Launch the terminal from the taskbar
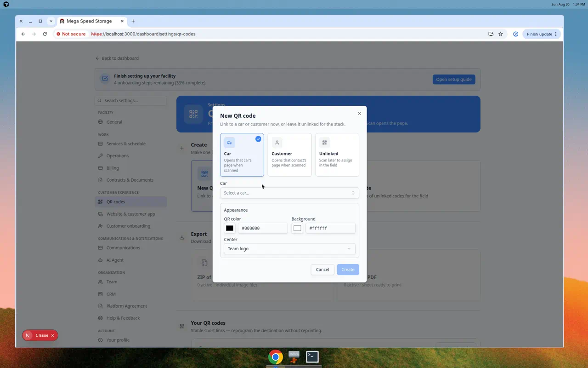The image size is (588, 368). pos(312,357)
